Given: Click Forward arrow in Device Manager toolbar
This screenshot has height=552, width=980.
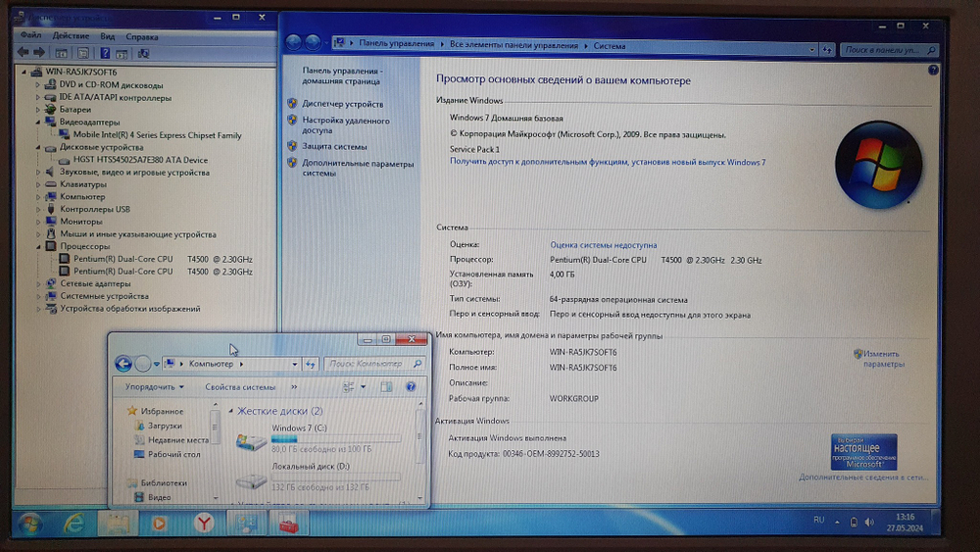Looking at the screenshot, I should (39, 53).
